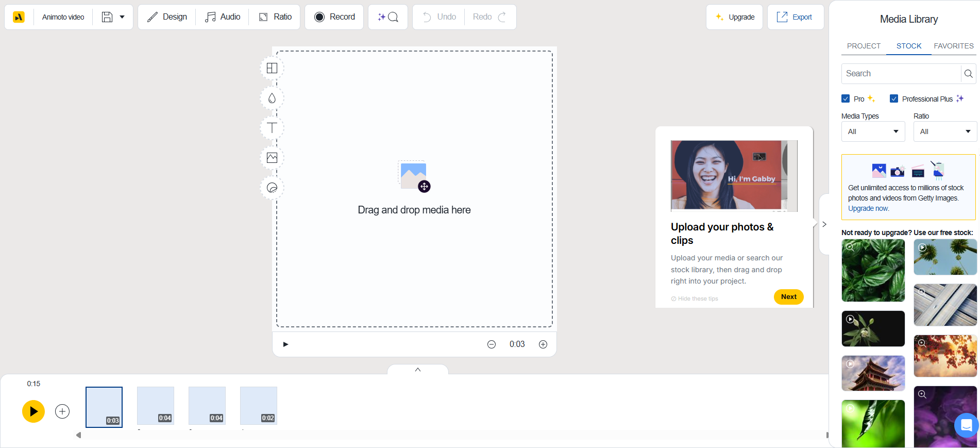Select the dark plant flower stock video
The image size is (980, 448).
(x=873, y=329)
